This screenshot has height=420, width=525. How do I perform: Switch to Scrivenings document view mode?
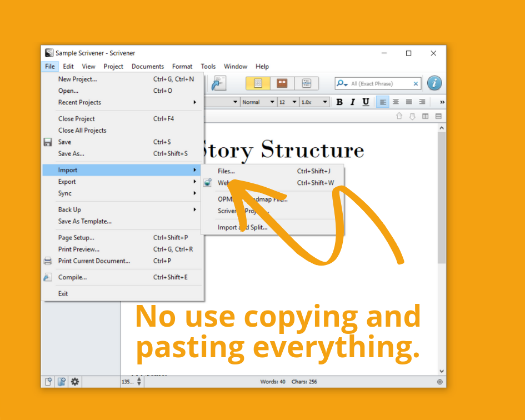[x=258, y=83]
